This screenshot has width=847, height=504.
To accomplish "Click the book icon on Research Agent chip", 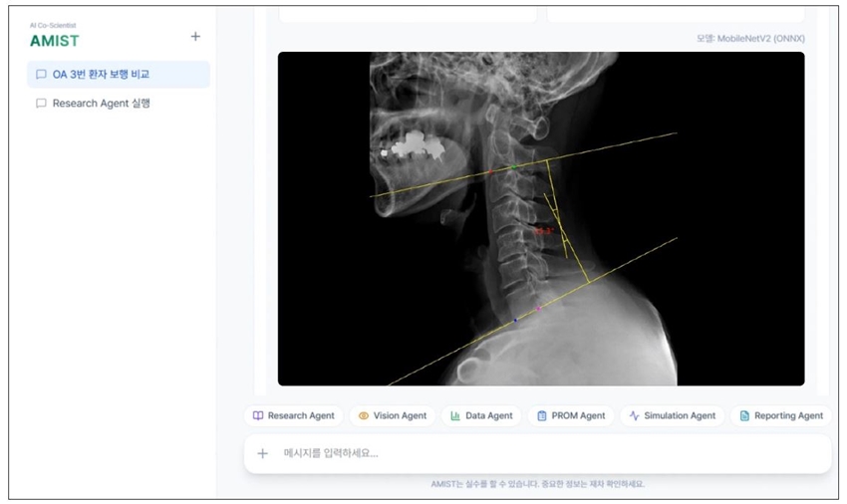I will [258, 415].
